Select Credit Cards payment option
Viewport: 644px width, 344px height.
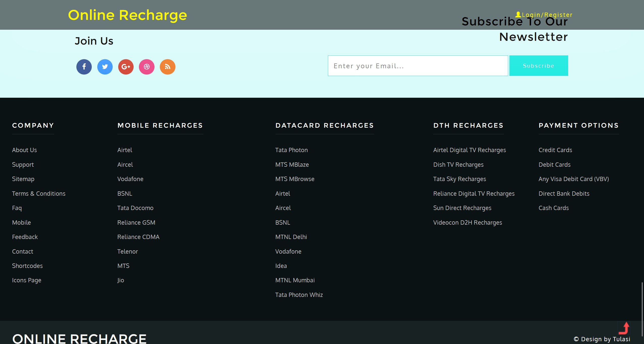tap(555, 150)
